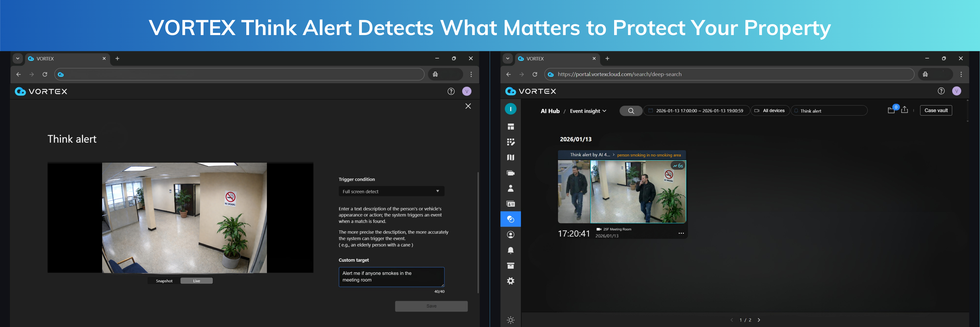The image size is (980, 327).
Task: Open the archive storage icon
Action: click(x=511, y=265)
